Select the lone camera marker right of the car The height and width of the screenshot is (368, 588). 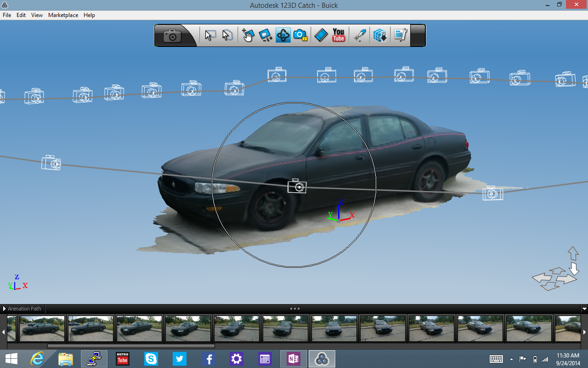[492, 193]
